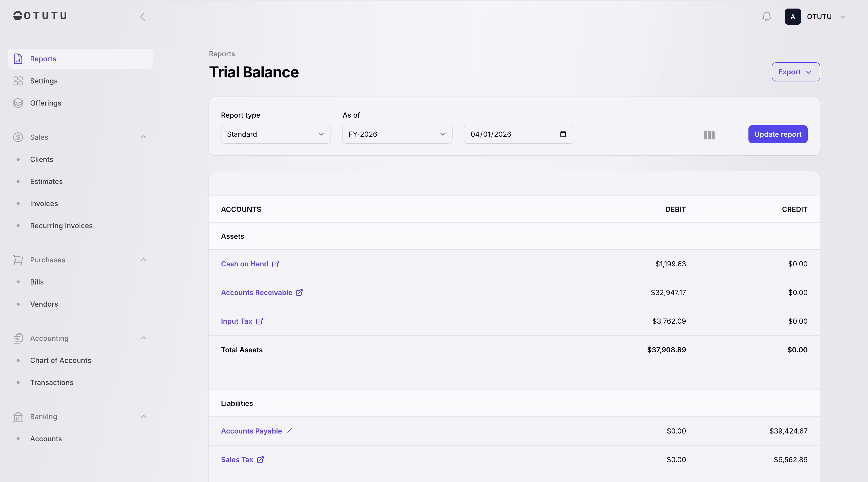Collapse the sidebar using the back arrow

point(143,16)
